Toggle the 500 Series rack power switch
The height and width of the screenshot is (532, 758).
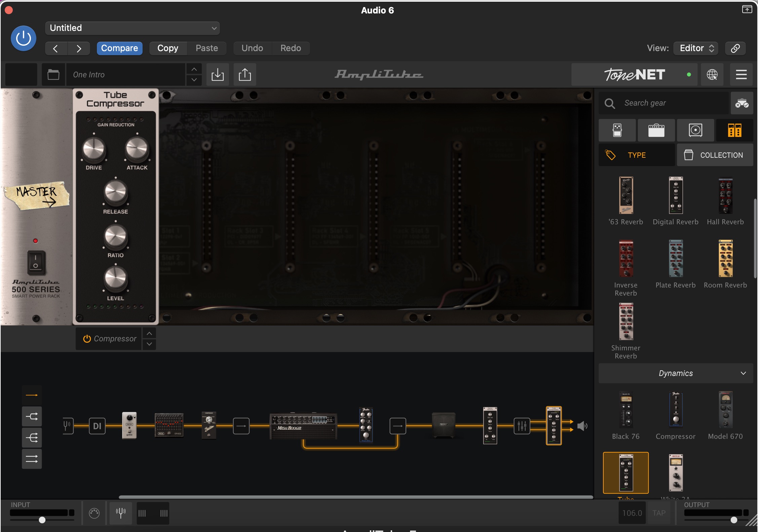pos(36,263)
